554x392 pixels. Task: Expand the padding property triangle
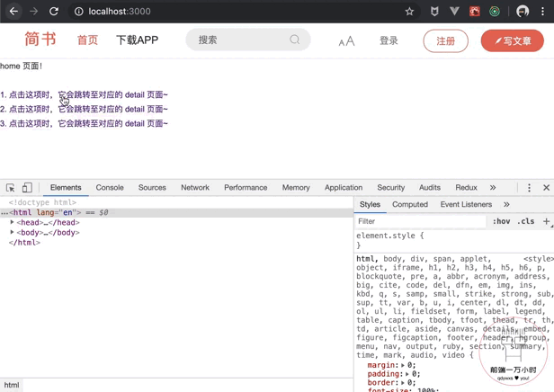point(407,374)
